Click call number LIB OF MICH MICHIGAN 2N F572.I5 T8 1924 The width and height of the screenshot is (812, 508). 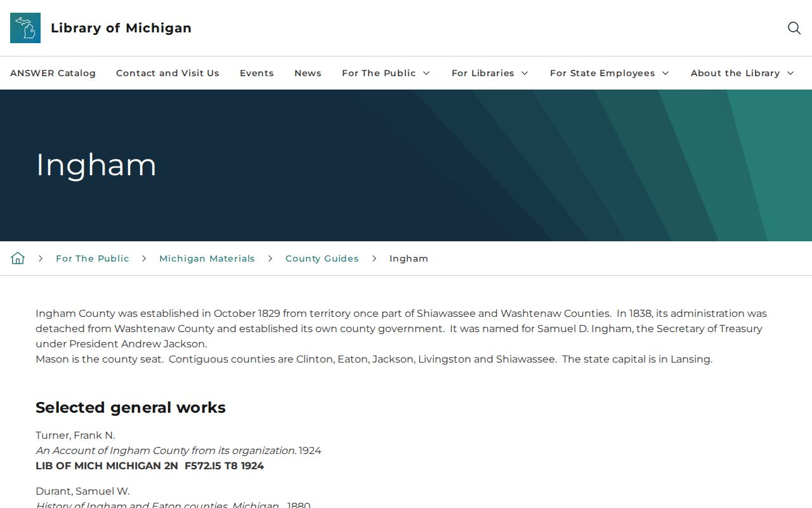[150, 465]
